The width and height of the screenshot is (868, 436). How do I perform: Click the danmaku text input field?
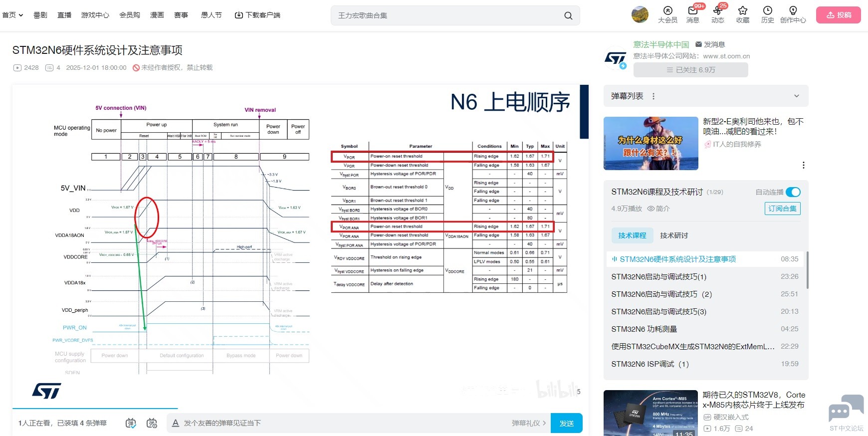point(344,423)
